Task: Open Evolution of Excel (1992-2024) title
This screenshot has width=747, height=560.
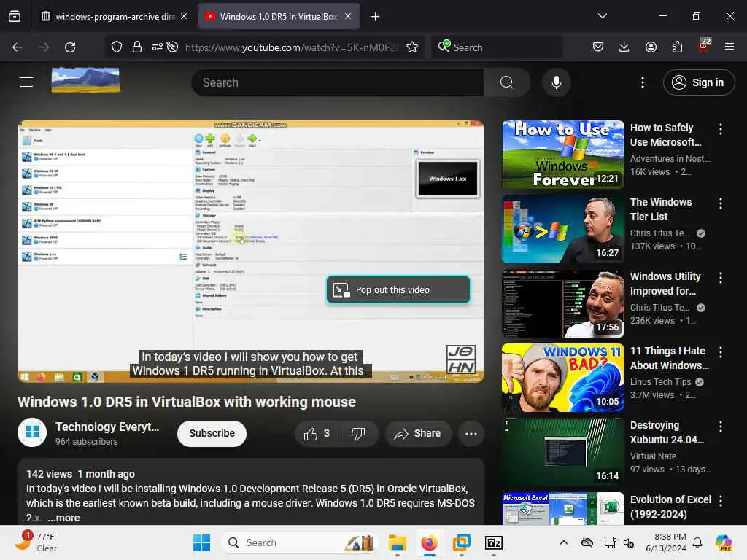Action: (x=670, y=507)
